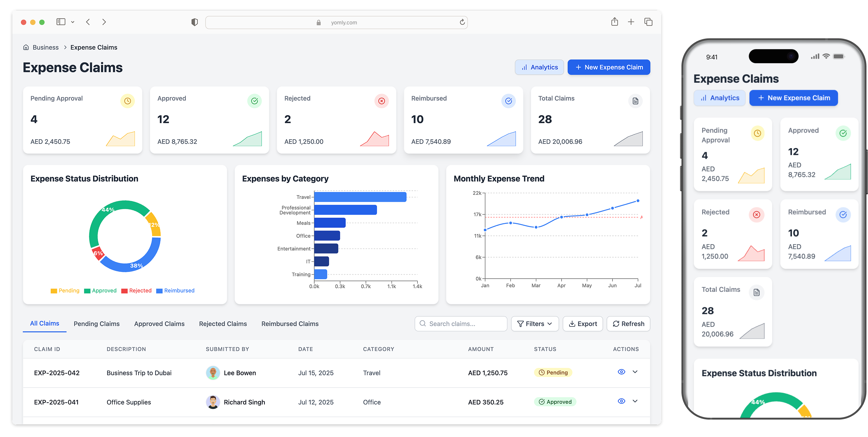This screenshot has height=437, width=868.
Task: Open the Business breadcrumb link
Action: coord(45,47)
